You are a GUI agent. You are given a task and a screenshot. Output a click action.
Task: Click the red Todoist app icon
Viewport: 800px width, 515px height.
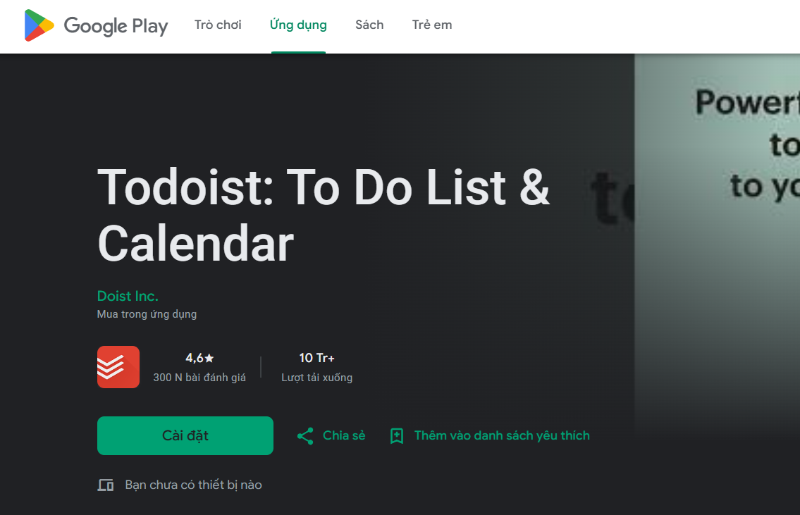pos(118,367)
